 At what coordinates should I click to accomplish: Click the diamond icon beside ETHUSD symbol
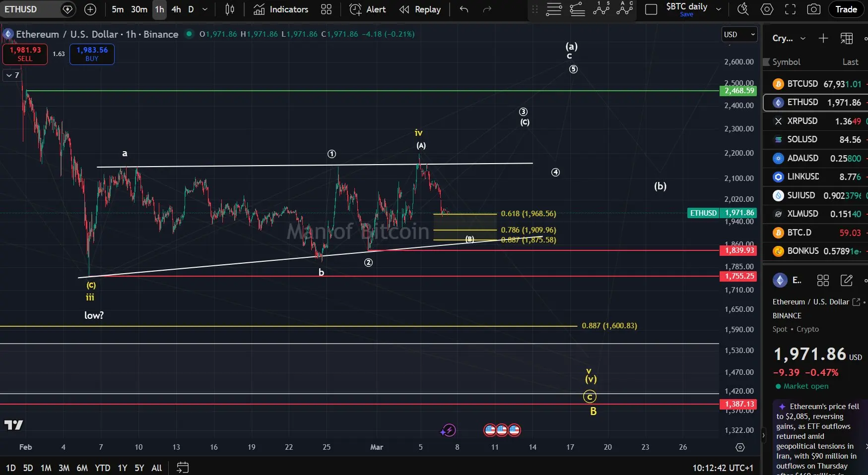click(x=67, y=9)
